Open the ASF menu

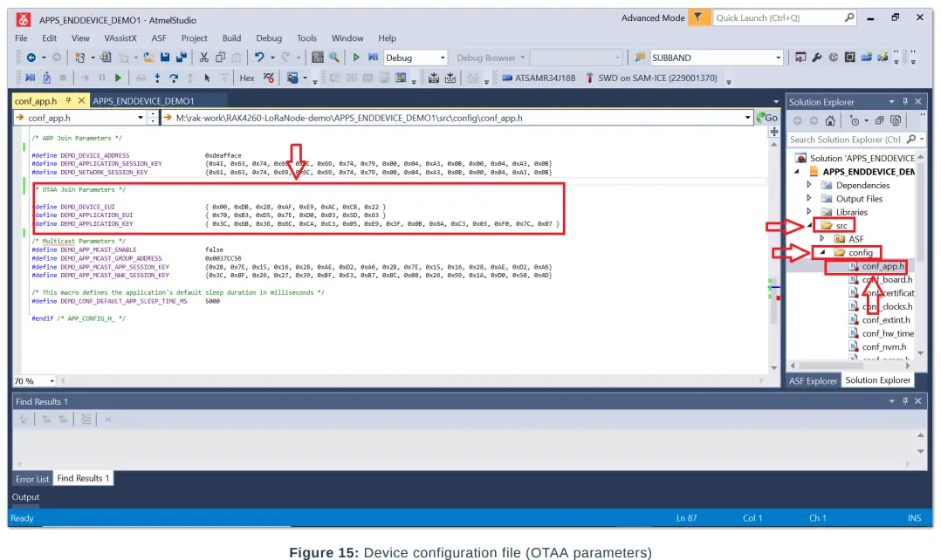click(159, 38)
